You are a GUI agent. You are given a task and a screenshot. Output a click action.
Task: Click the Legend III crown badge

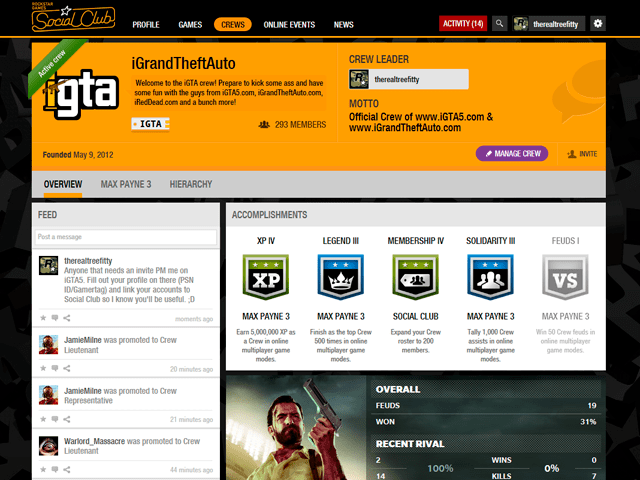[341, 277]
